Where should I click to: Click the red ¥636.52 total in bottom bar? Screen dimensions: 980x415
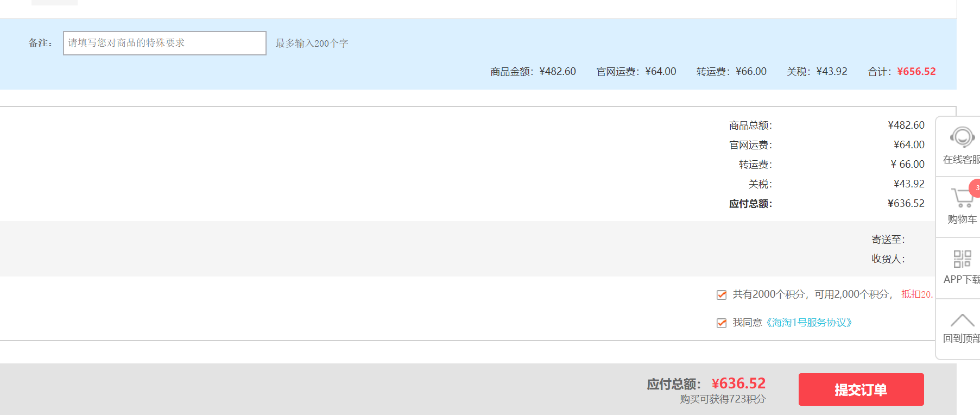(738, 383)
